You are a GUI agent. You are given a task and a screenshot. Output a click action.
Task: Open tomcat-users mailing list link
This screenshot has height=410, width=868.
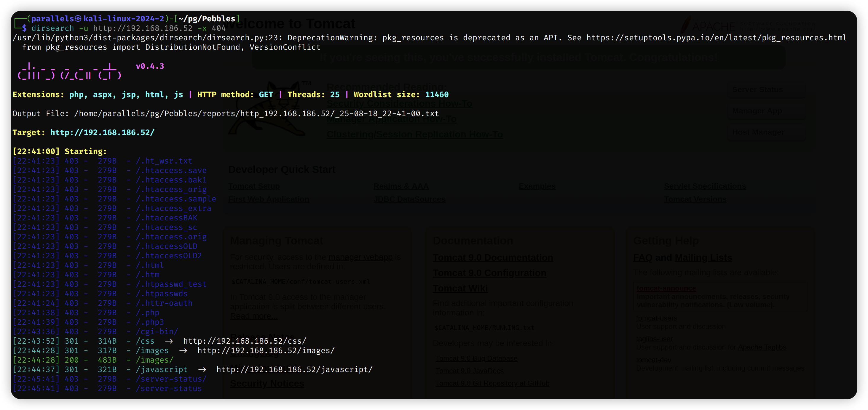657,318
